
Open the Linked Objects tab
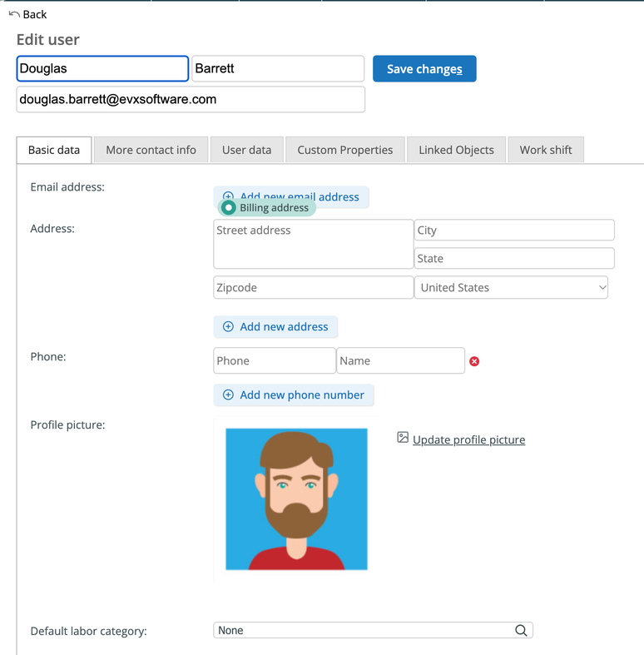pyautogui.click(x=456, y=150)
